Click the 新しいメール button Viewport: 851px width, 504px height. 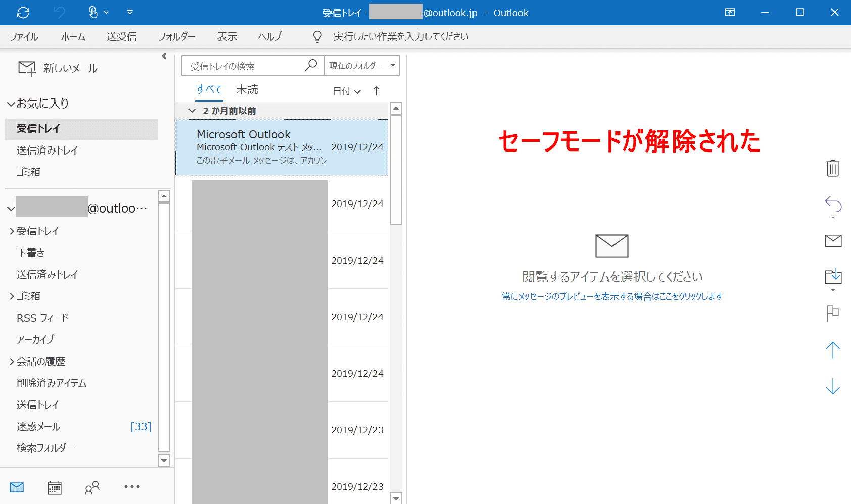click(x=58, y=68)
